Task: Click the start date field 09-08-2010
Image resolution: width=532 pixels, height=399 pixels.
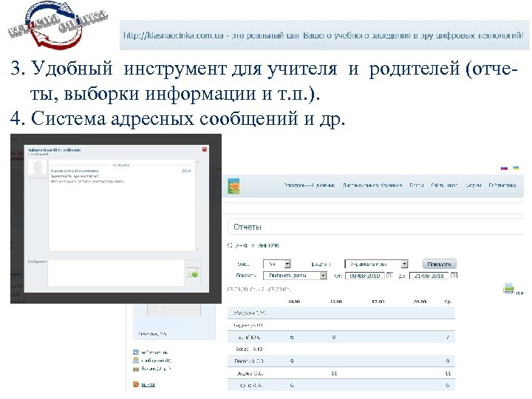Action: click(x=365, y=276)
